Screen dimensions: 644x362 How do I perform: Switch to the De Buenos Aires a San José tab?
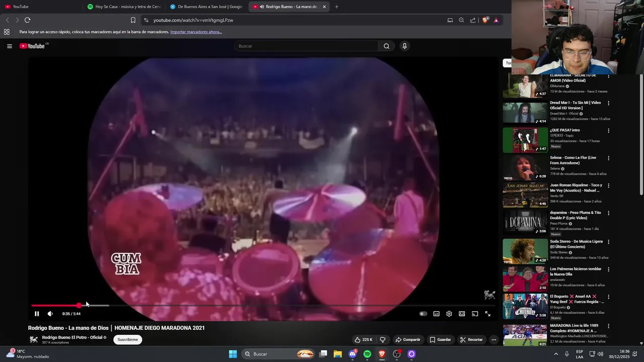pos(206,7)
